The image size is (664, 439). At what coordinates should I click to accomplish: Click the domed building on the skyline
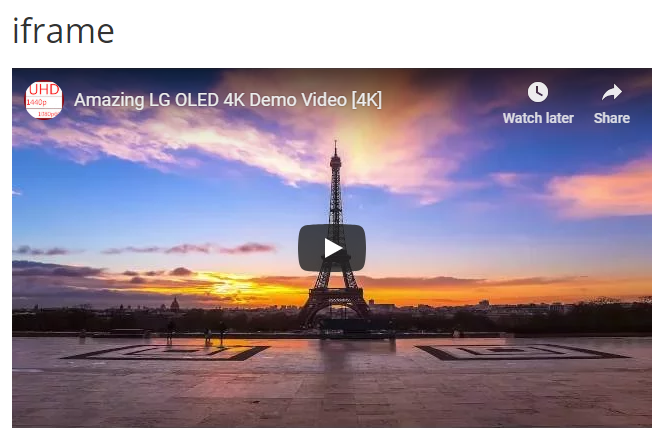(x=174, y=304)
